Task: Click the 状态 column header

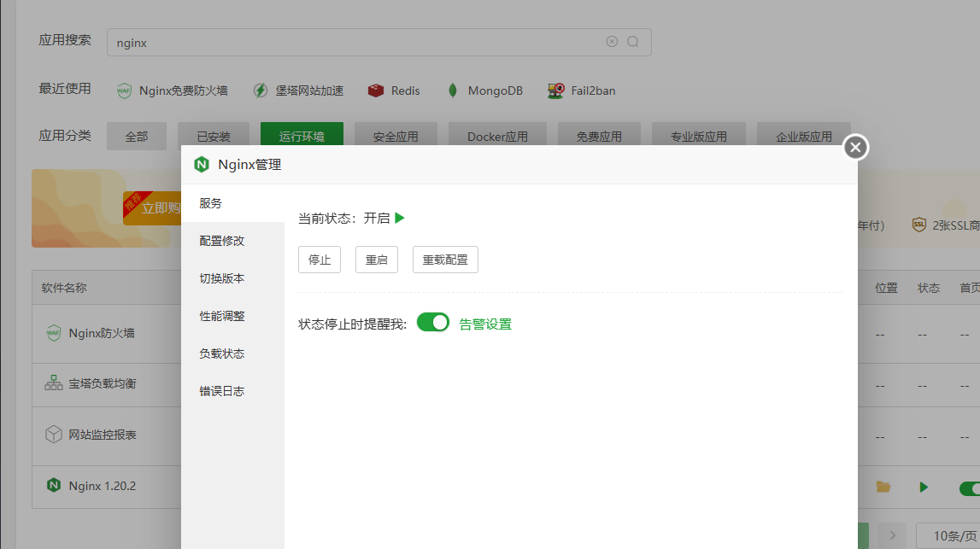Action: [x=929, y=288]
